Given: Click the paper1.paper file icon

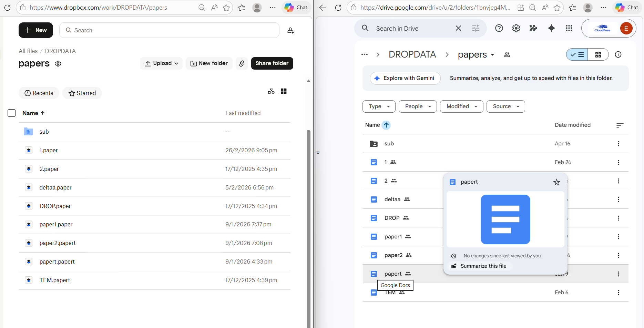Looking at the screenshot, I should click(29, 225).
